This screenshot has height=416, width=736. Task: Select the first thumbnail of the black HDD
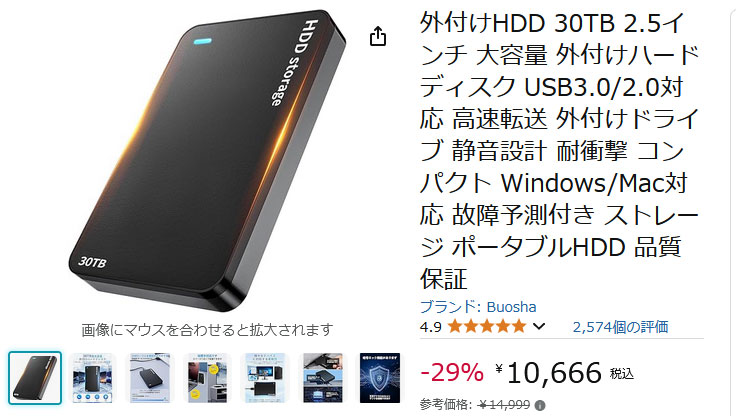35,378
